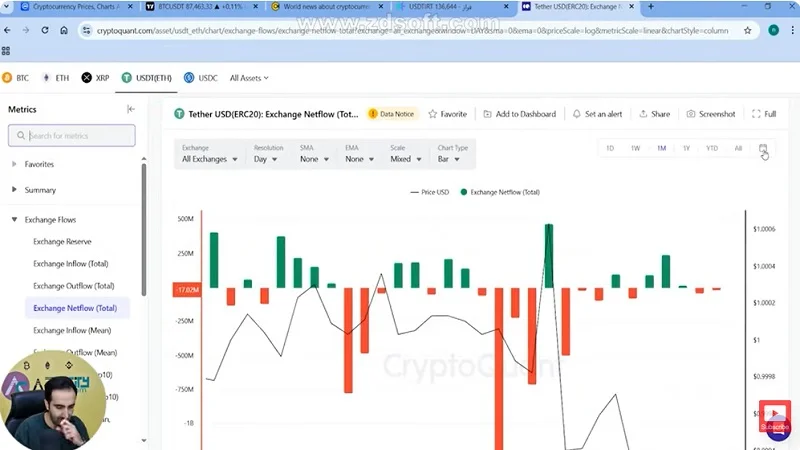Open the calendar date range picker

point(763,148)
